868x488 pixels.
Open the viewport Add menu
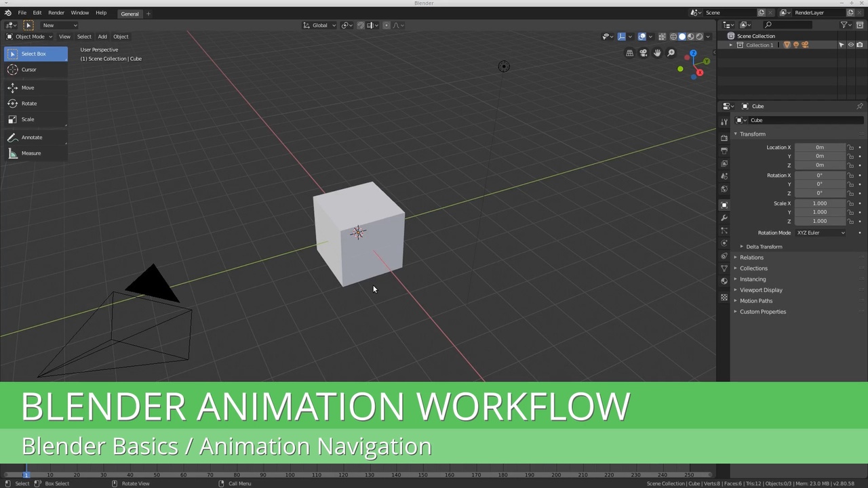[102, 37]
